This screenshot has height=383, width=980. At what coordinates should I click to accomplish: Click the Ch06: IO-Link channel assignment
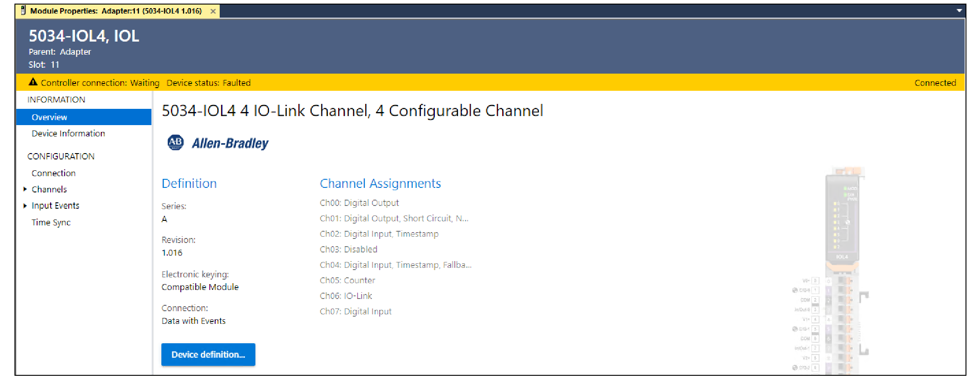point(346,296)
